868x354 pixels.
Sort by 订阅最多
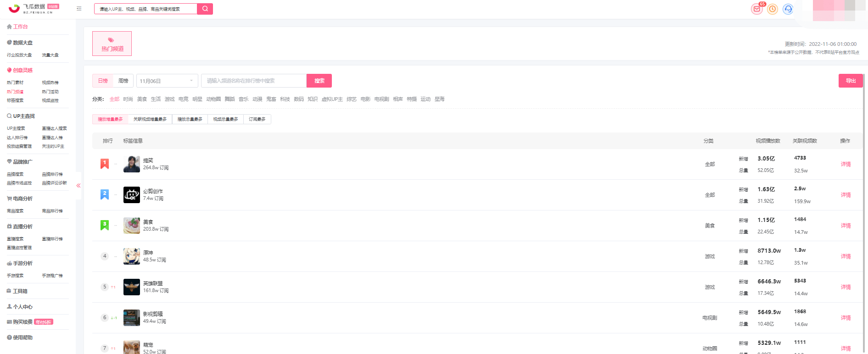[257, 119]
